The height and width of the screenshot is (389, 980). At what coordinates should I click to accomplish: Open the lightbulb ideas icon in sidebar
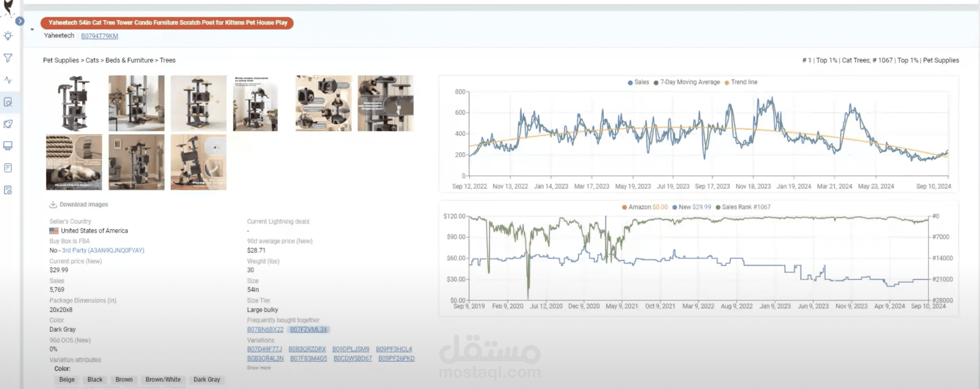[x=8, y=36]
